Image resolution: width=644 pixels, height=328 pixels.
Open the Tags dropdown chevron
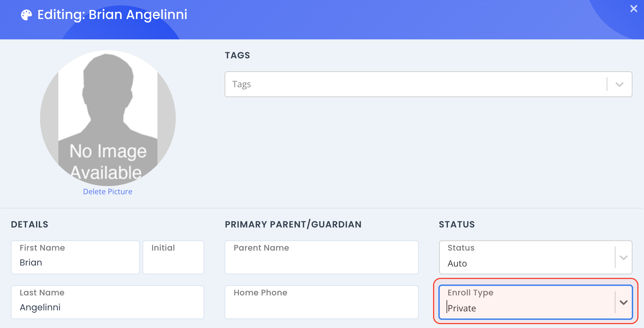619,85
